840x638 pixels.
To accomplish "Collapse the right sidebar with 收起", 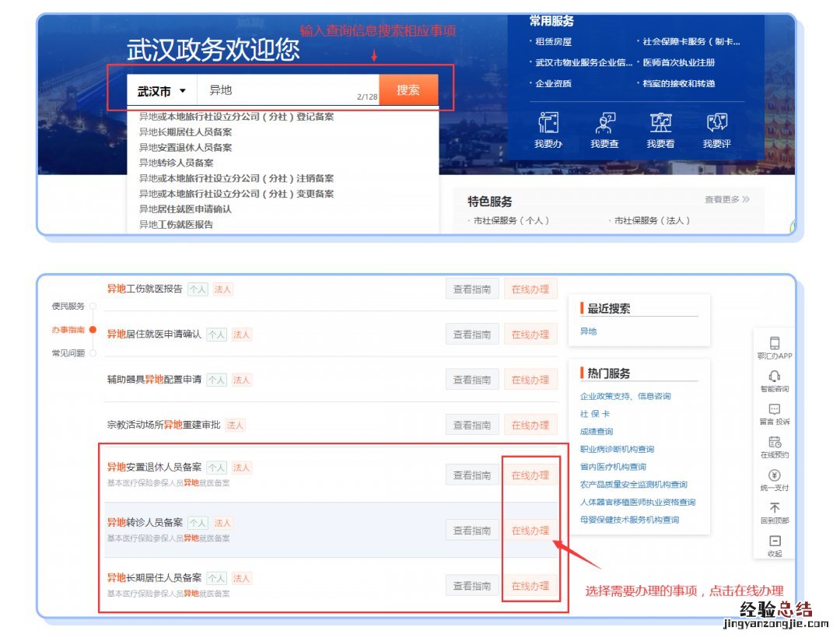I will (x=774, y=543).
